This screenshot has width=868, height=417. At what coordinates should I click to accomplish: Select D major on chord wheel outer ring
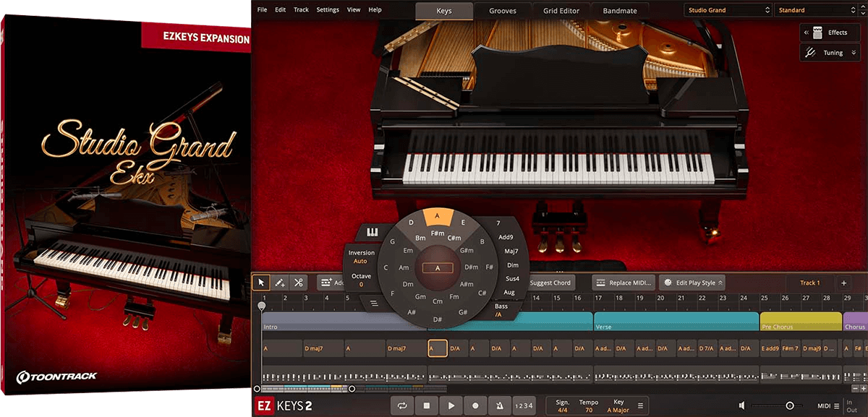(411, 223)
